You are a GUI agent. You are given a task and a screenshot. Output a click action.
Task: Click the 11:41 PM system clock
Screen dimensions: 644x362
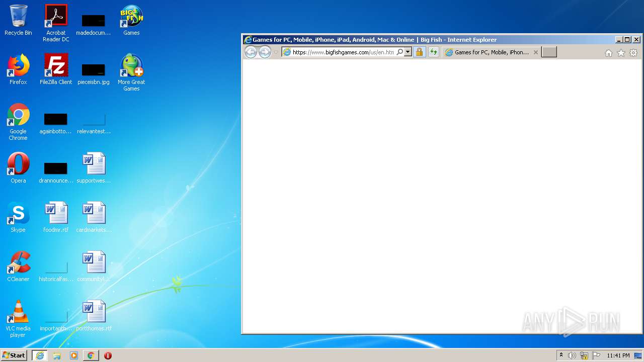(x=618, y=355)
